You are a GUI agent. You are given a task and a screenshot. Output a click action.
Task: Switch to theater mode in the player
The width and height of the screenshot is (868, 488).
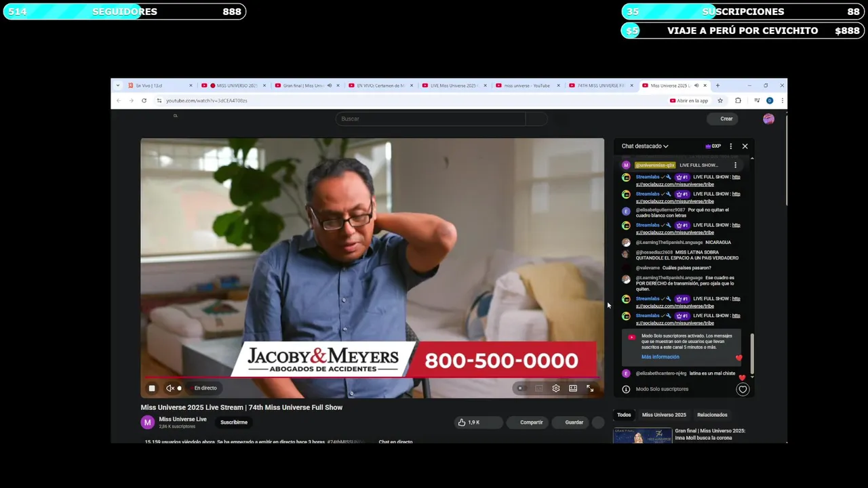coord(573,388)
